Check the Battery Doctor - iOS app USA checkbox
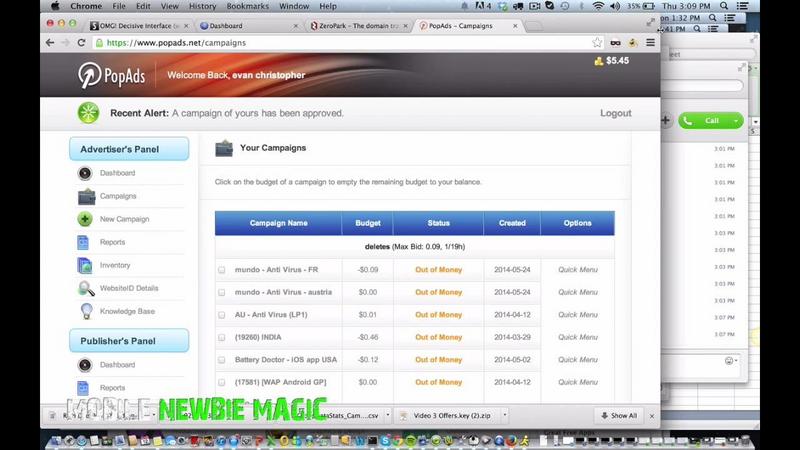800x450 pixels. [221, 360]
